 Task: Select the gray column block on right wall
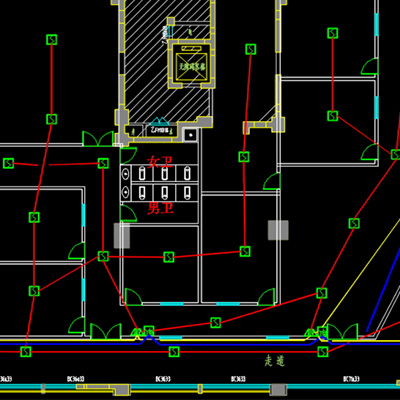coord(278,230)
